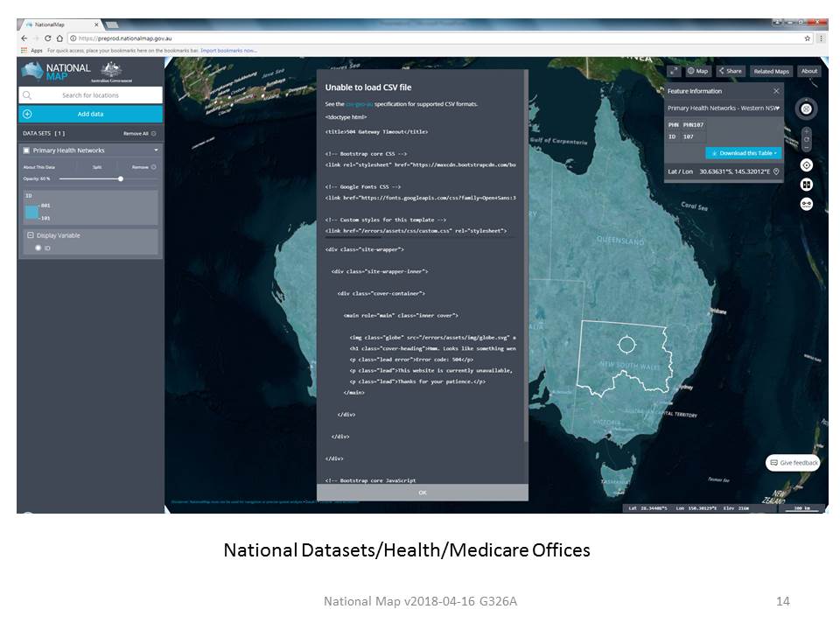
Task: Click the target marker on New South Wales
Action: click(x=626, y=344)
